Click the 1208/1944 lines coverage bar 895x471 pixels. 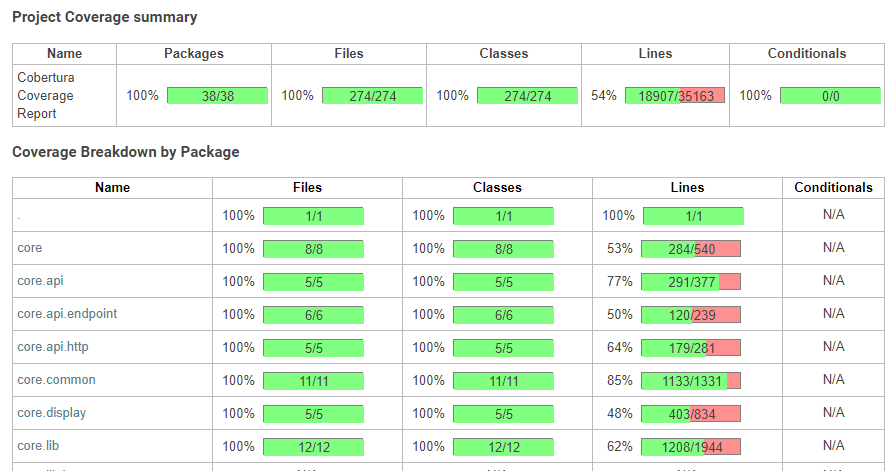691,446
